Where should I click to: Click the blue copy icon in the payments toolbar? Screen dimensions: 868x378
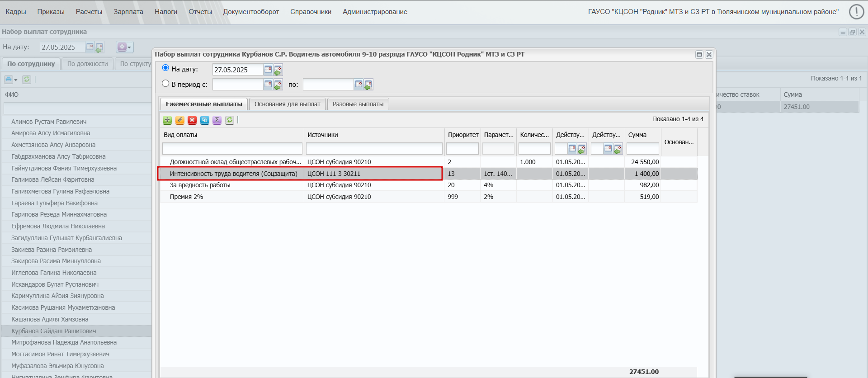pyautogui.click(x=205, y=120)
